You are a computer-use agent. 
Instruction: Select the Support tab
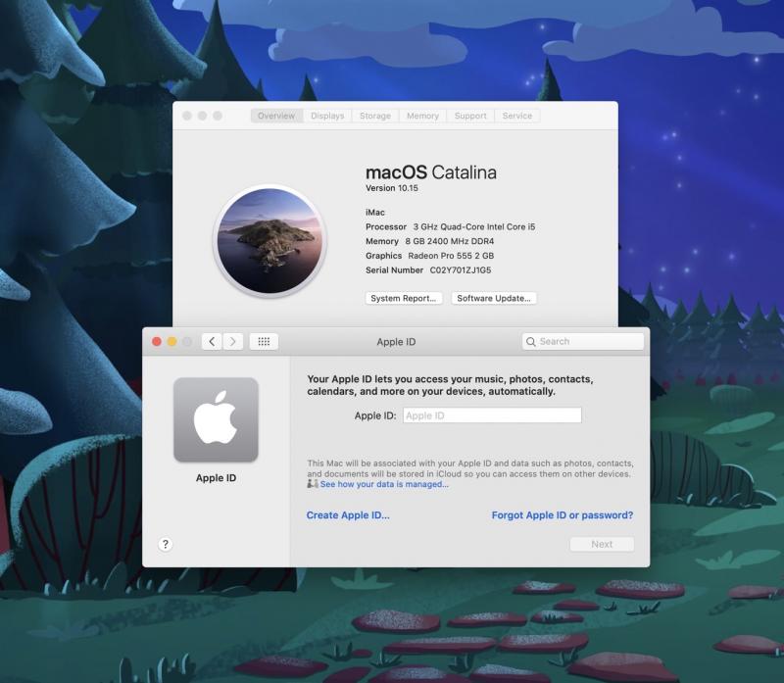click(470, 116)
